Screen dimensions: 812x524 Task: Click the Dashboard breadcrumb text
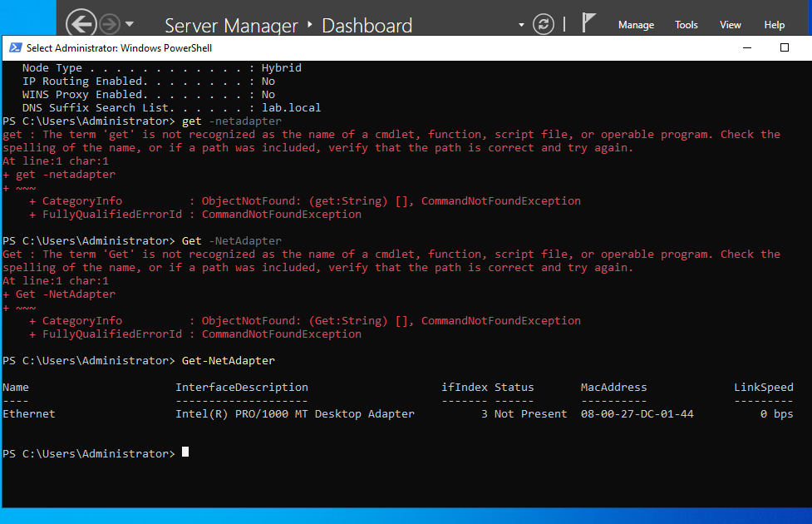click(367, 26)
